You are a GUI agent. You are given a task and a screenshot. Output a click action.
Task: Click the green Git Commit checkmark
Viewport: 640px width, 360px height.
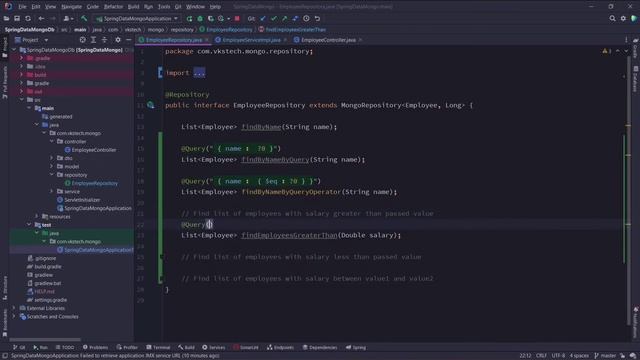click(273, 18)
